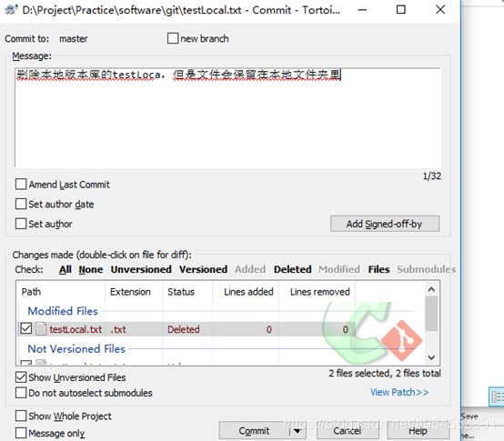Maximize the commit dialog window
This screenshot has height=441, width=504.
pos(401,10)
